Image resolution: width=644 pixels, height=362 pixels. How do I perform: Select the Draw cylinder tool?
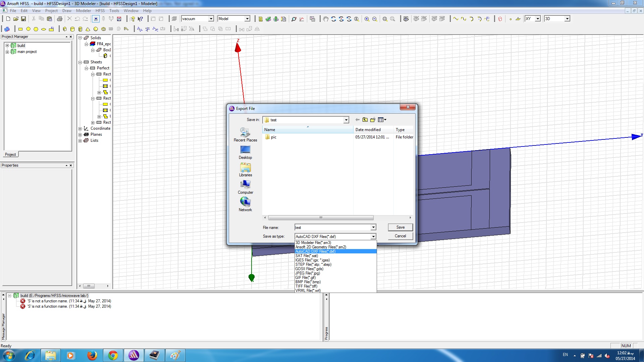coord(72,29)
